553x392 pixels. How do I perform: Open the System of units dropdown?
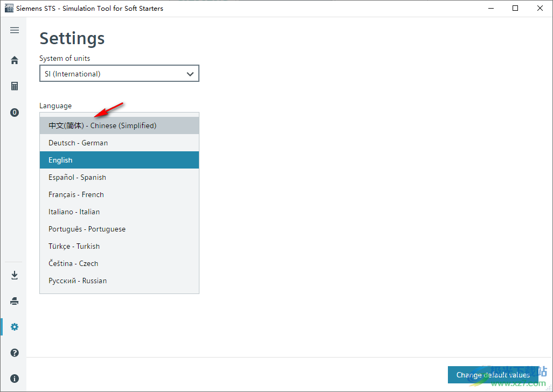click(119, 74)
